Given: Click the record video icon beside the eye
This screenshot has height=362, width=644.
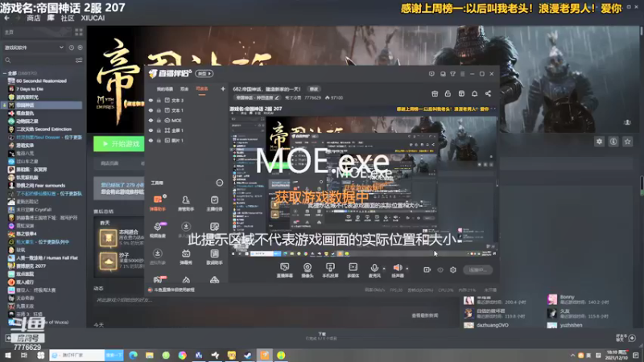Looking at the screenshot, I should click(427, 269).
